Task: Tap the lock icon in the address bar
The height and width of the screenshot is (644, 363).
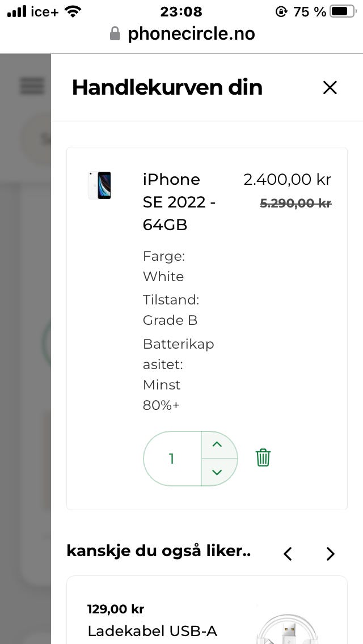Action: 115,34
